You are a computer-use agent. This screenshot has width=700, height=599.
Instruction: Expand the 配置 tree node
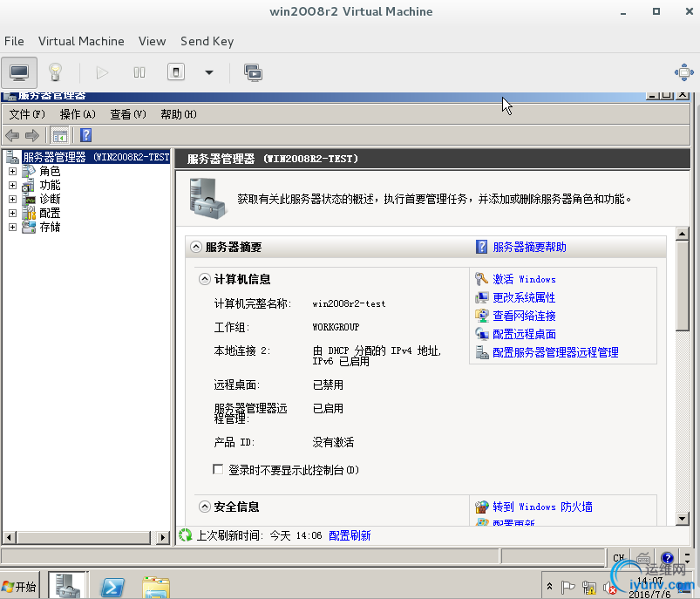click(12, 213)
